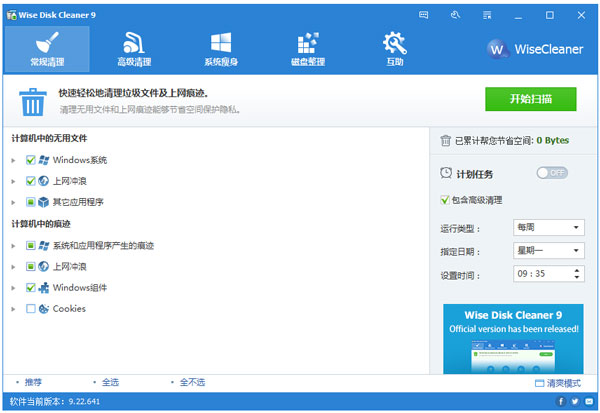Screen dimensions: 600x413
Task: Click the 全不选 link
Action: point(192,382)
